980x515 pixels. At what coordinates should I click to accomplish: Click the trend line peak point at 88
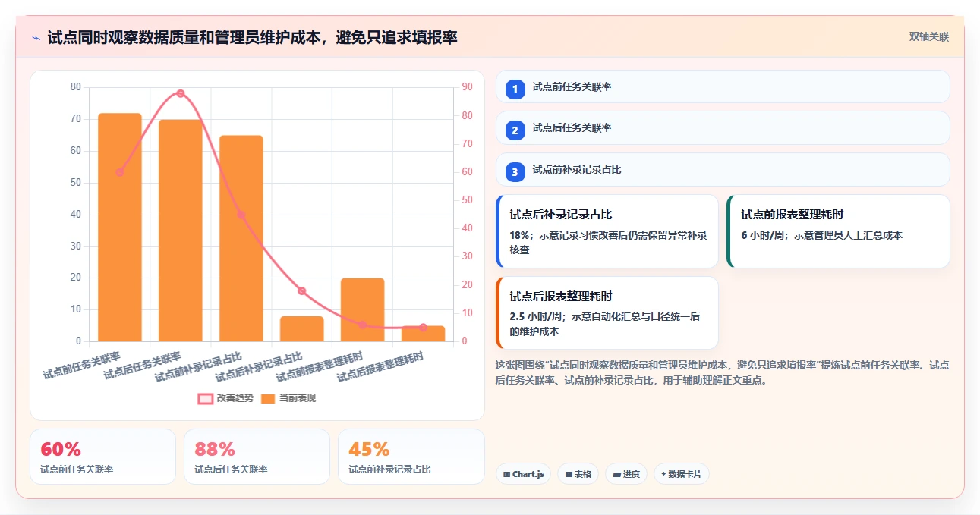coord(181,93)
